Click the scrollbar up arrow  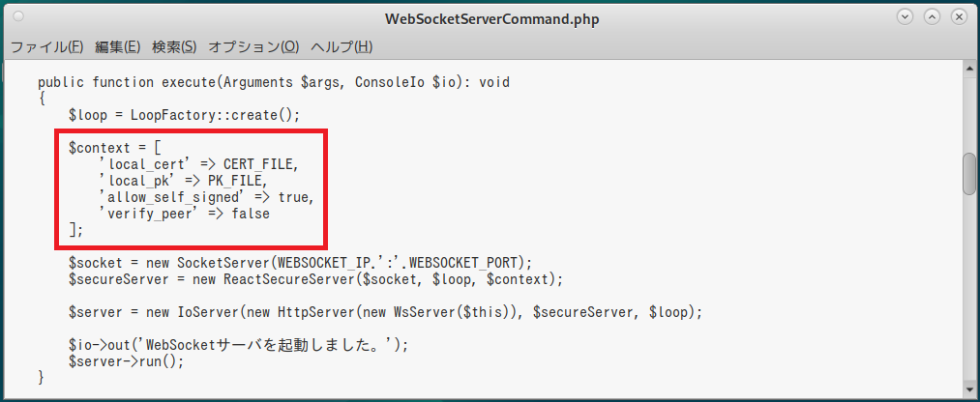[969, 68]
